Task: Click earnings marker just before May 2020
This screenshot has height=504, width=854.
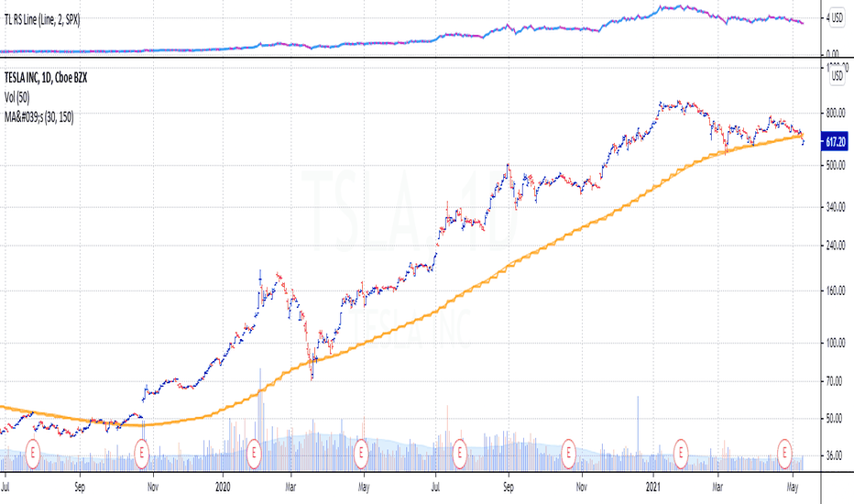Action: pyautogui.click(x=360, y=454)
